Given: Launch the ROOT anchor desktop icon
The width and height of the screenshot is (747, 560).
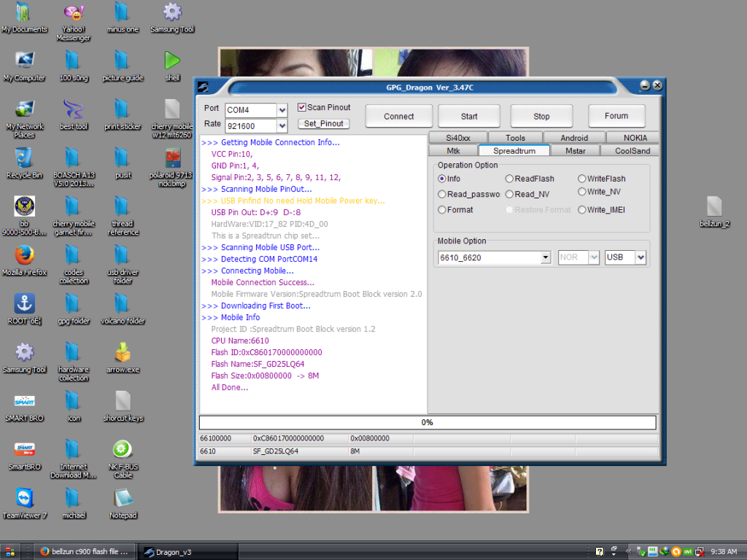Looking at the screenshot, I should coord(24,303).
